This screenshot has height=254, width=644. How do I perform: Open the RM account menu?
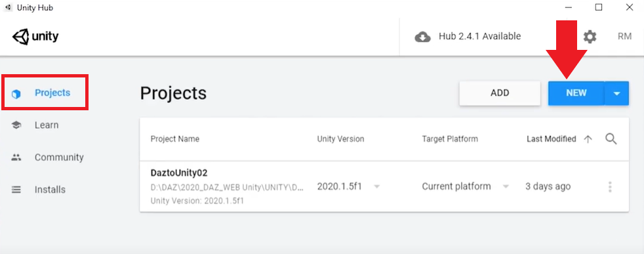[x=624, y=37]
